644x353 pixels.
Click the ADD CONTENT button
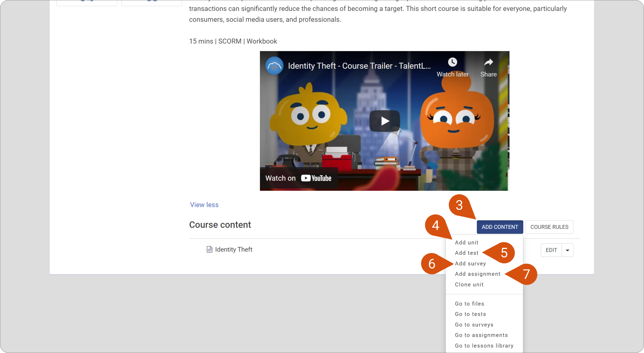(500, 227)
